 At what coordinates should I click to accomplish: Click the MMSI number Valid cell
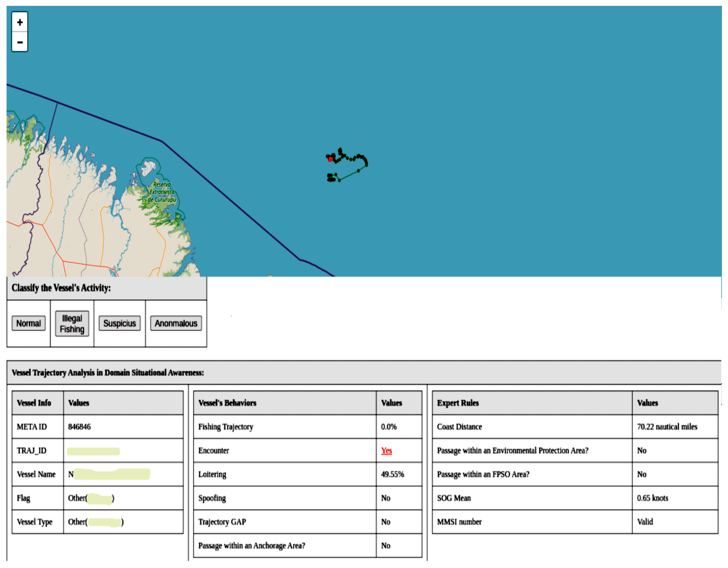645,522
